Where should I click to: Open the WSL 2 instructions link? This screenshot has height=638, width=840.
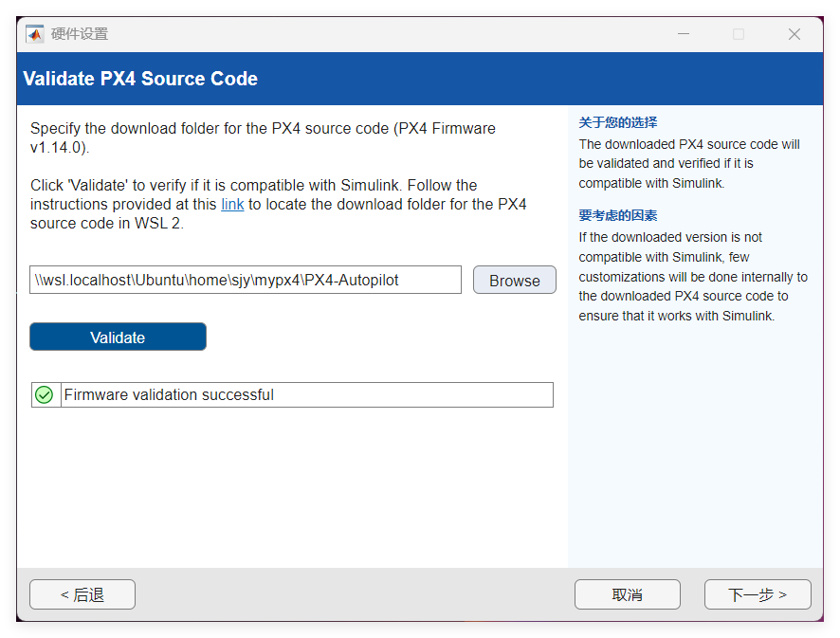coord(232,204)
